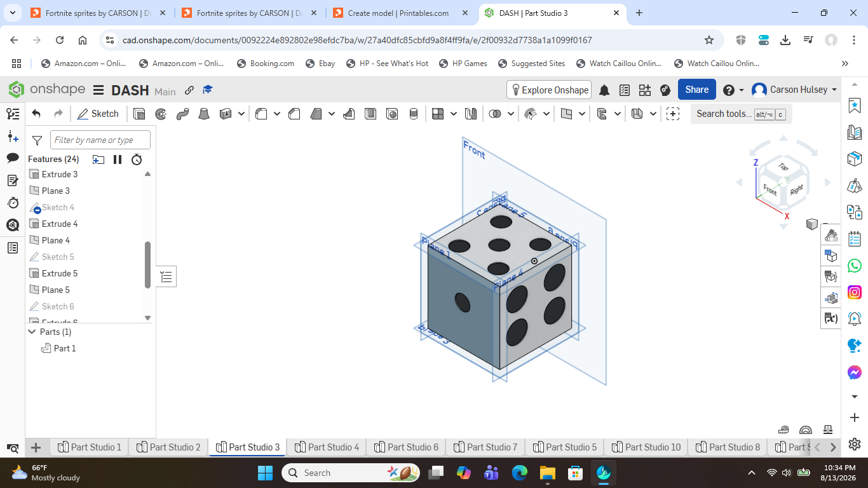Click the Filter by name or type field
The width and height of the screenshot is (868, 488).
click(100, 140)
